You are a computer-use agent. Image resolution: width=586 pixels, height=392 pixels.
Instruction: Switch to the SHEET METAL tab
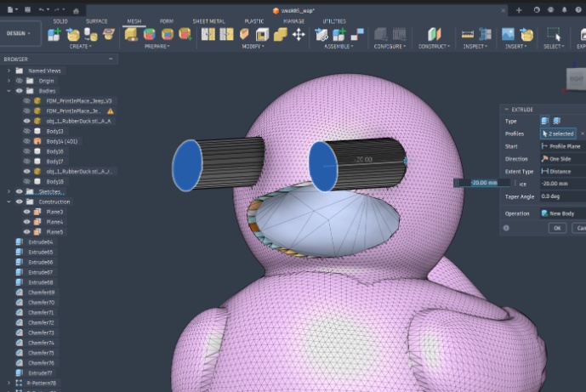208,21
